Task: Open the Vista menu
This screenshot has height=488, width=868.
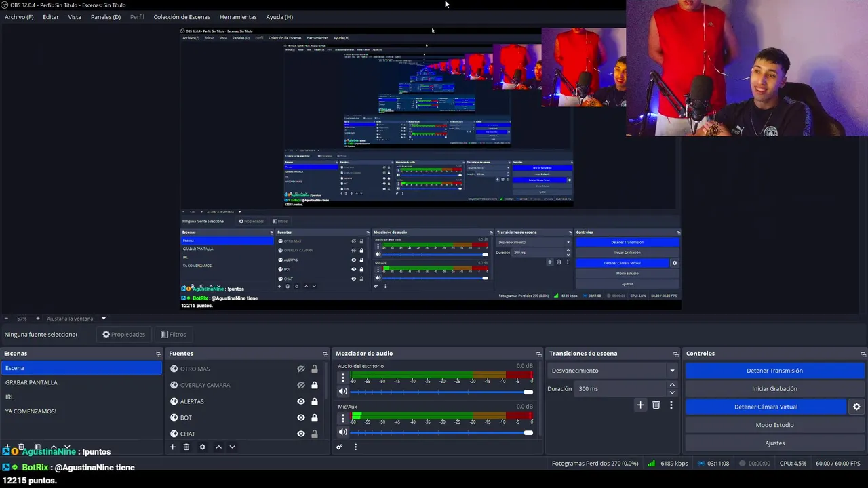Action: [x=75, y=17]
